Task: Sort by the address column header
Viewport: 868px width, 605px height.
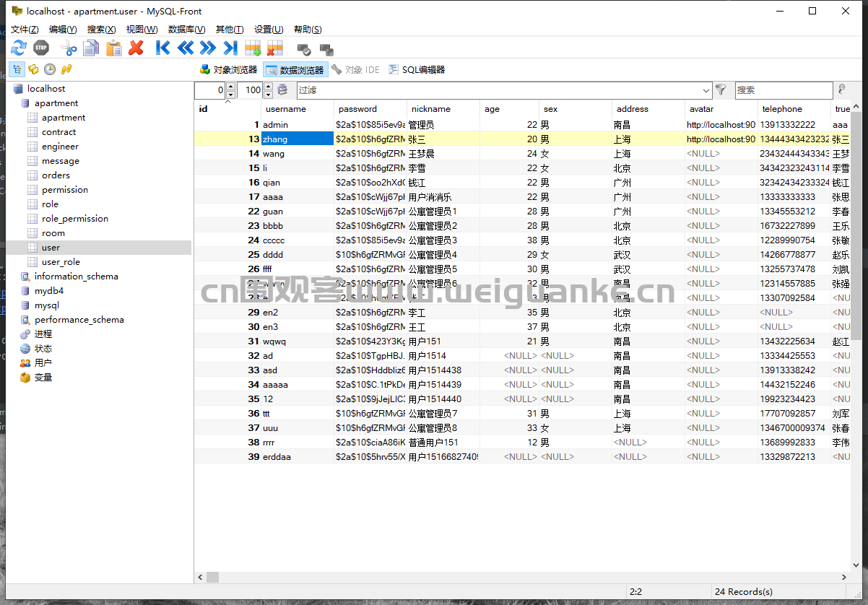Action: point(648,109)
